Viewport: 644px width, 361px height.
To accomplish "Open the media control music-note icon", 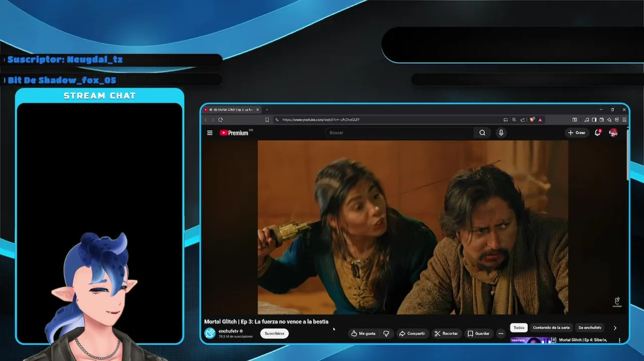I will point(586,120).
